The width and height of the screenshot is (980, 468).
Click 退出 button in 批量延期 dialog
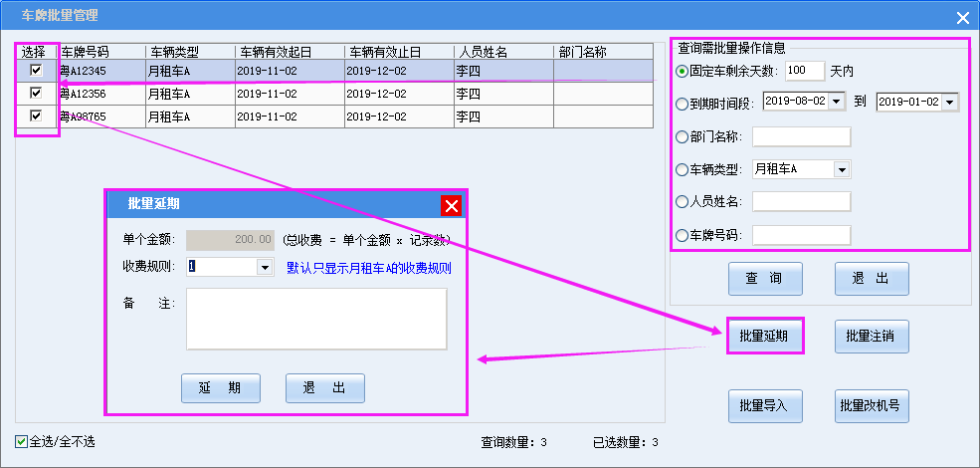click(325, 388)
